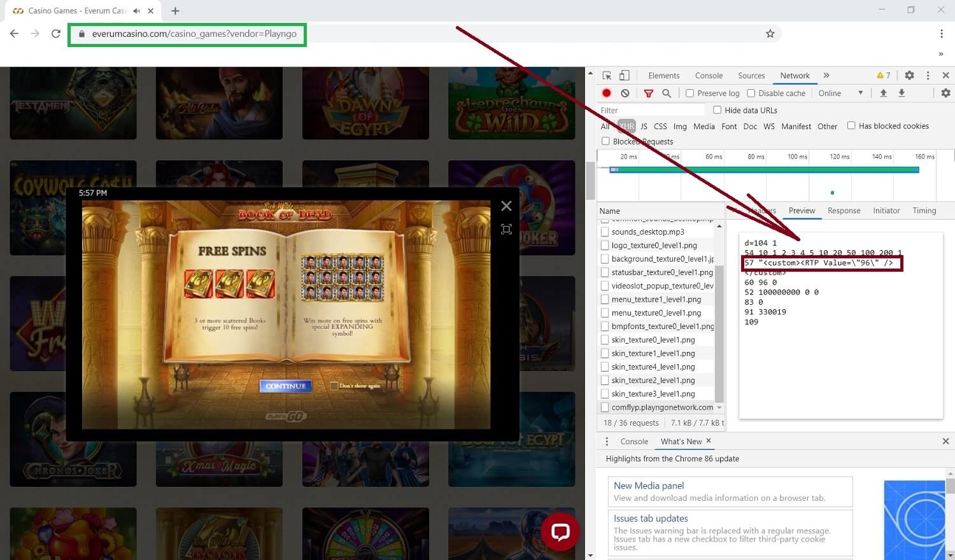
Task: Click the address bar URL
Action: [194, 34]
